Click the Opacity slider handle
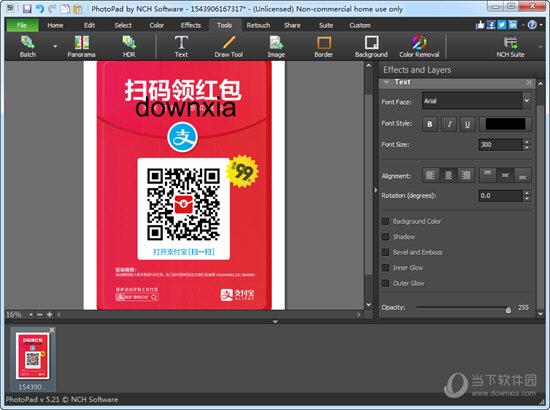This screenshot has height=410, width=550. pyautogui.click(x=508, y=310)
